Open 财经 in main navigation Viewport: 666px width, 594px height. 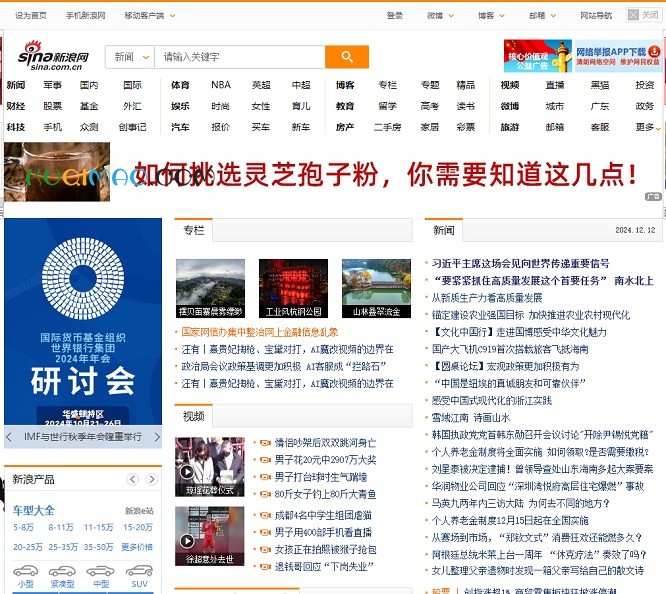pyautogui.click(x=16, y=106)
